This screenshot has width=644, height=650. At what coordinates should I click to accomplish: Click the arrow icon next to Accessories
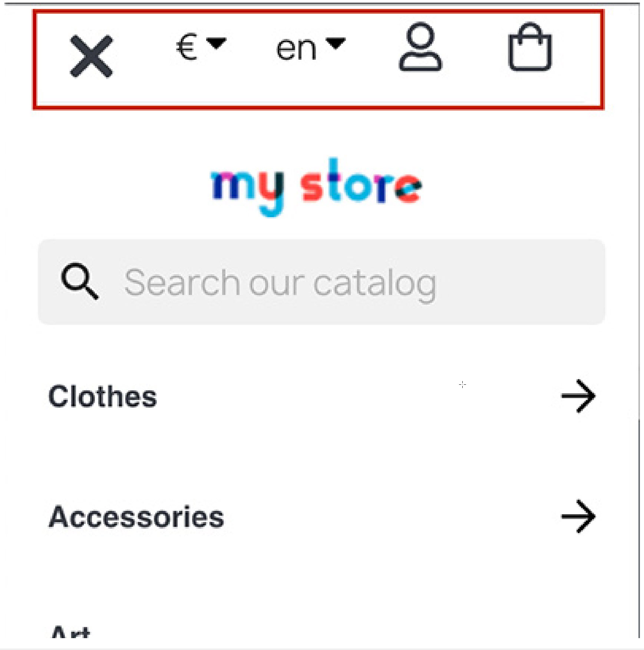pos(578,516)
